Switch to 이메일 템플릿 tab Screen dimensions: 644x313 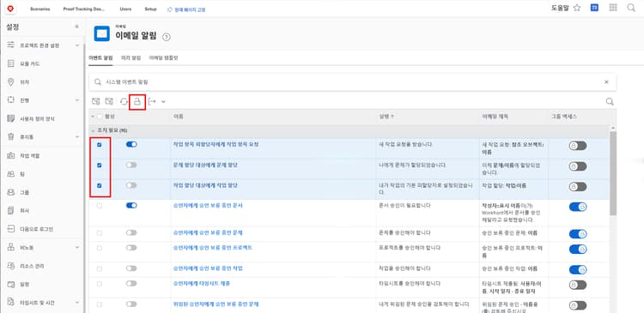click(x=163, y=58)
